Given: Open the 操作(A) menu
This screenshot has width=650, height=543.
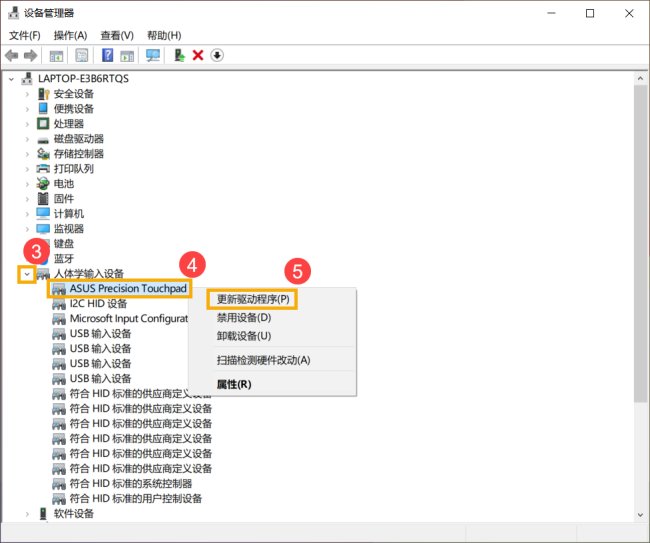Looking at the screenshot, I should [x=70, y=36].
